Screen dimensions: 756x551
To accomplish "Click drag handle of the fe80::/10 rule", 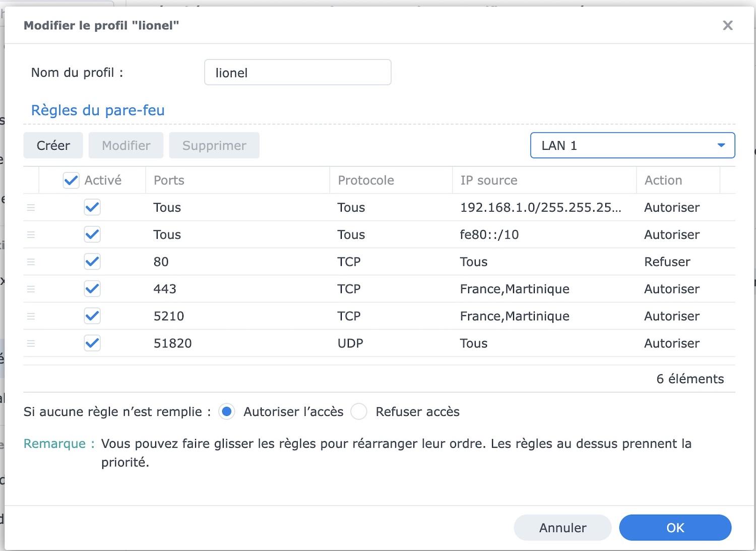I will click(x=31, y=234).
